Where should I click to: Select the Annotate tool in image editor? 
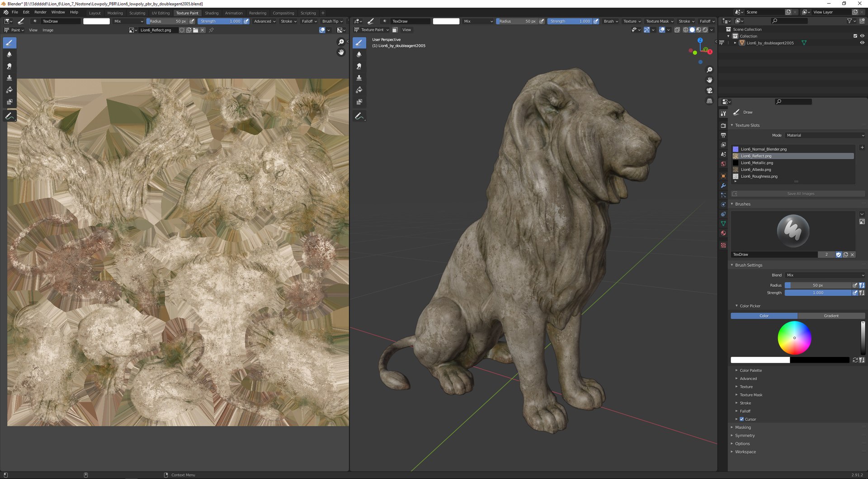tap(9, 116)
